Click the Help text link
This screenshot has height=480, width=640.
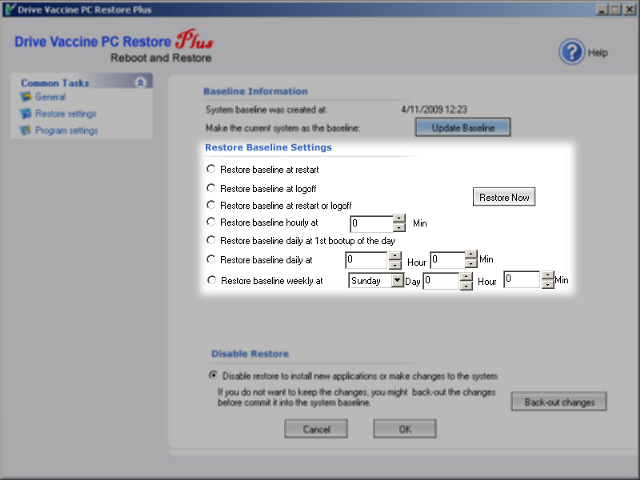click(x=598, y=53)
